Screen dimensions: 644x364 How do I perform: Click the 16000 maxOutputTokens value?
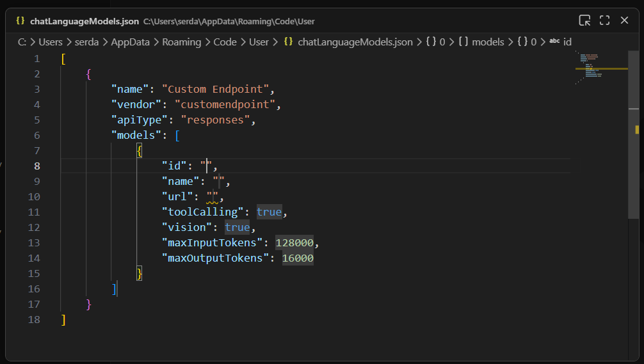click(298, 258)
